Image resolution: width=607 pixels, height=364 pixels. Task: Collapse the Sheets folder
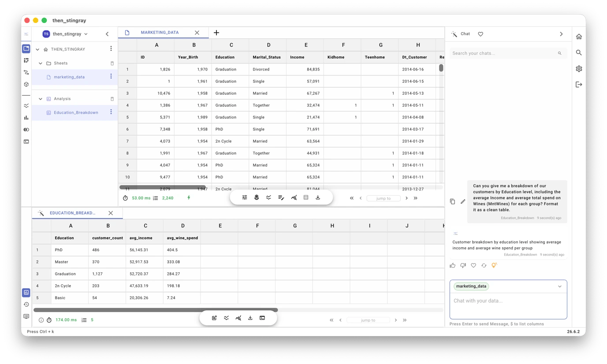click(x=41, y=63)
